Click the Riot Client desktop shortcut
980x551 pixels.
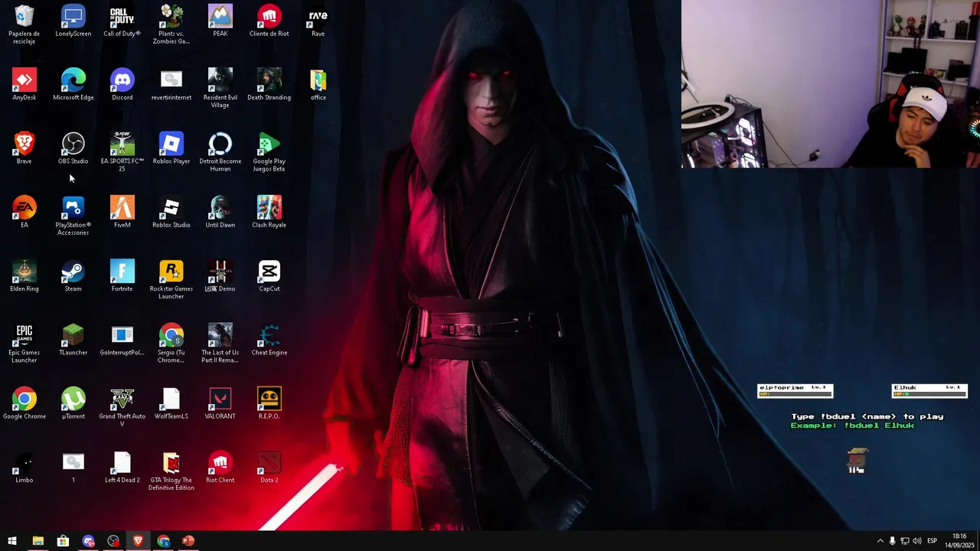point(220,467)
